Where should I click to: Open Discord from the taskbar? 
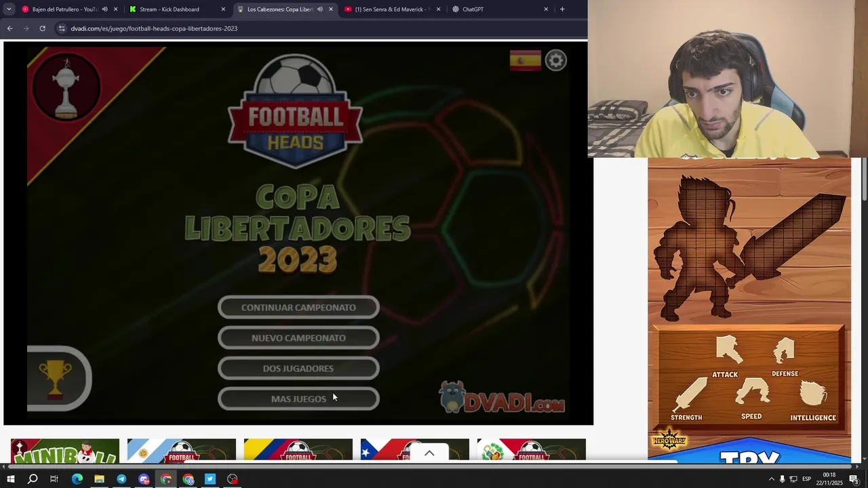(144, 479)
